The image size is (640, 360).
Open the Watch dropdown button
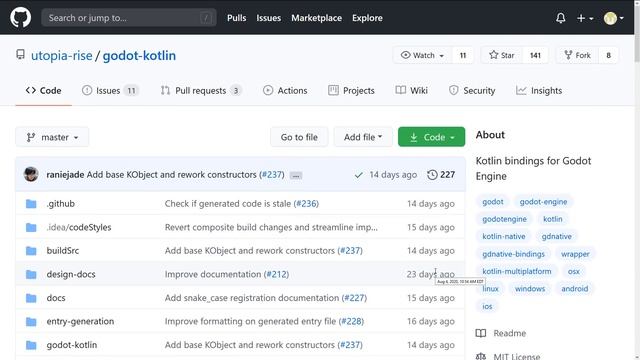(422, 55)
